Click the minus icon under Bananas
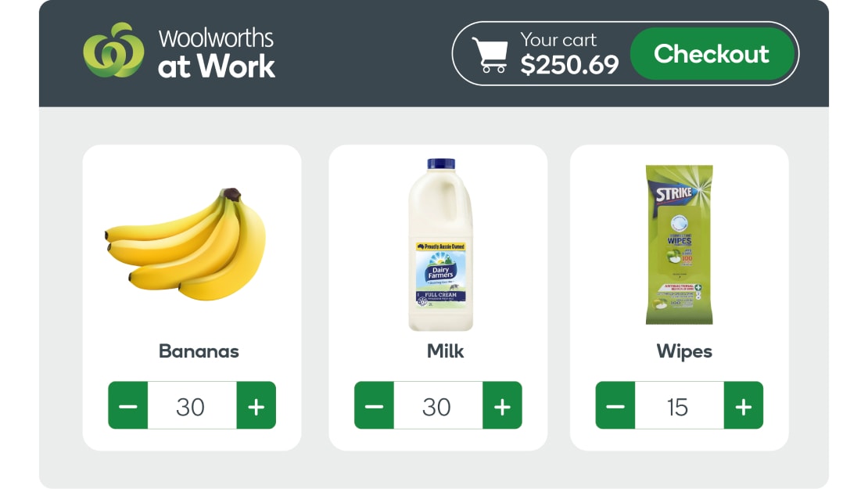The width and height of the screenshot is (868, 489). (x=127, y=406)
